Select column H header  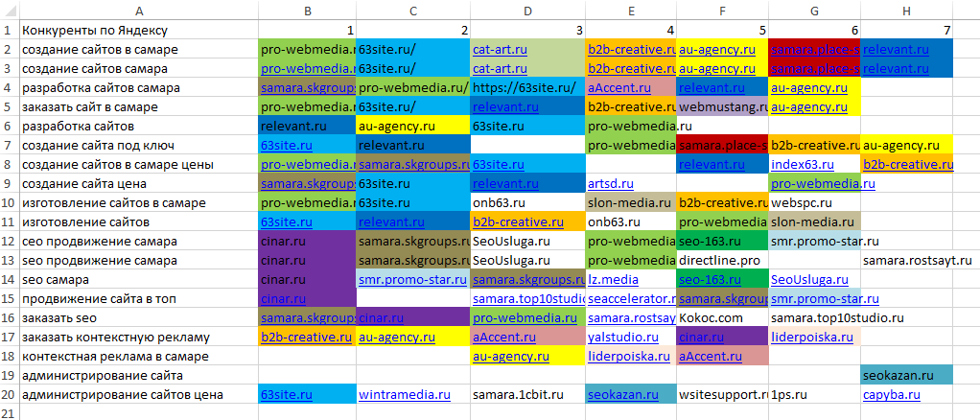point(906,10)
